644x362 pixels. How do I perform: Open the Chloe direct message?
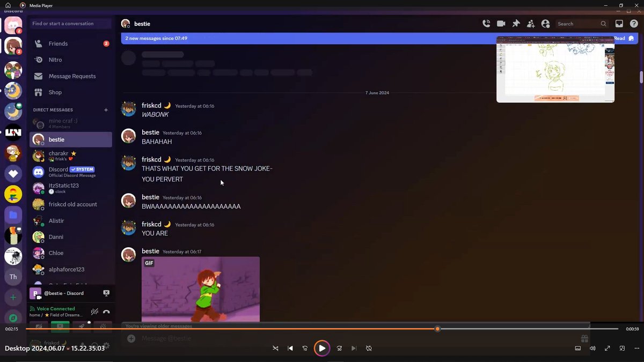70,253
